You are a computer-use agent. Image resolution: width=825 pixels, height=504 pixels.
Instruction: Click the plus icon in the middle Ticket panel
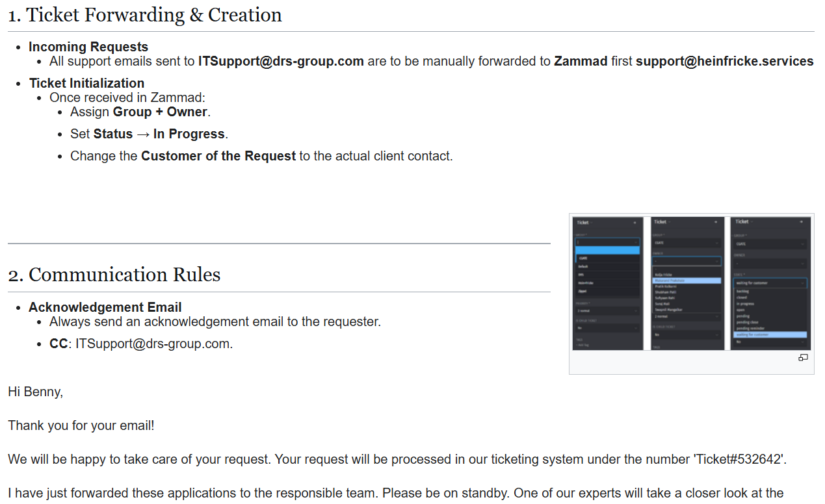(x=716, y=222)
